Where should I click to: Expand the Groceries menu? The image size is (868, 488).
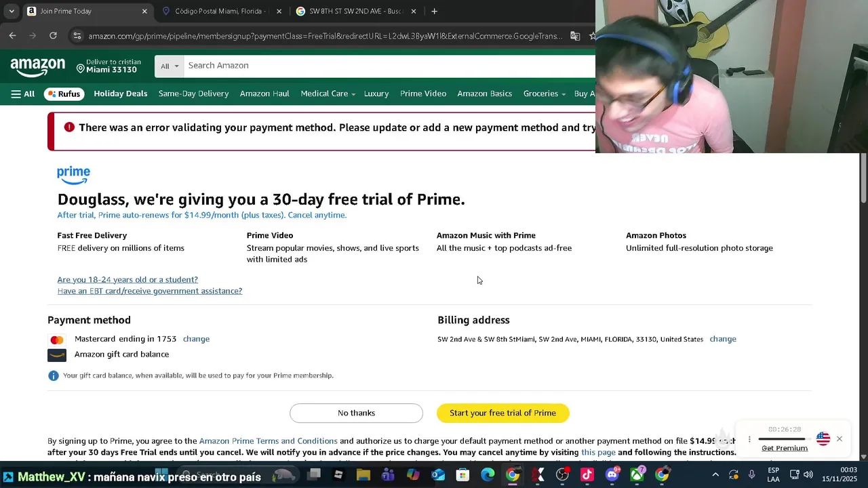544,94
